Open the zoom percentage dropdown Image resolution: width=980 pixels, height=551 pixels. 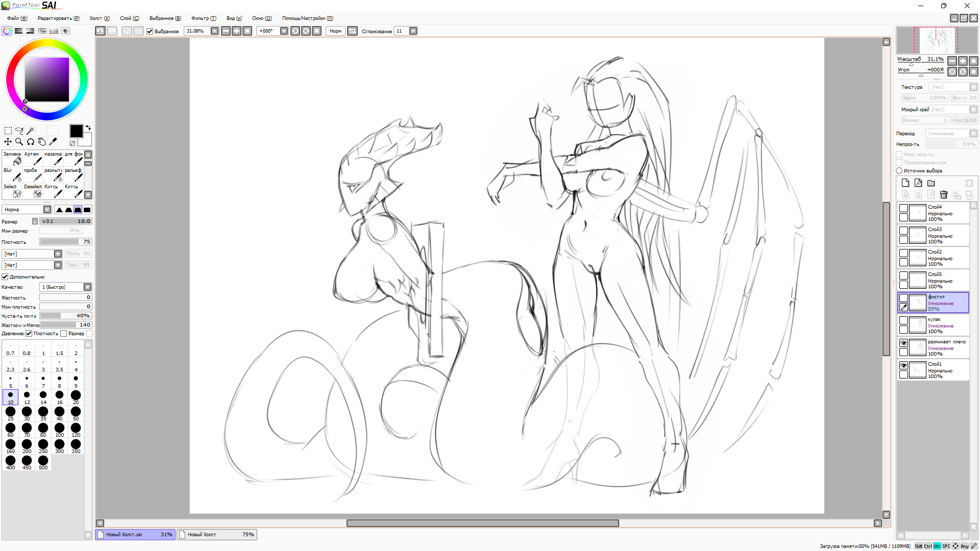click(x=215, y=31)
